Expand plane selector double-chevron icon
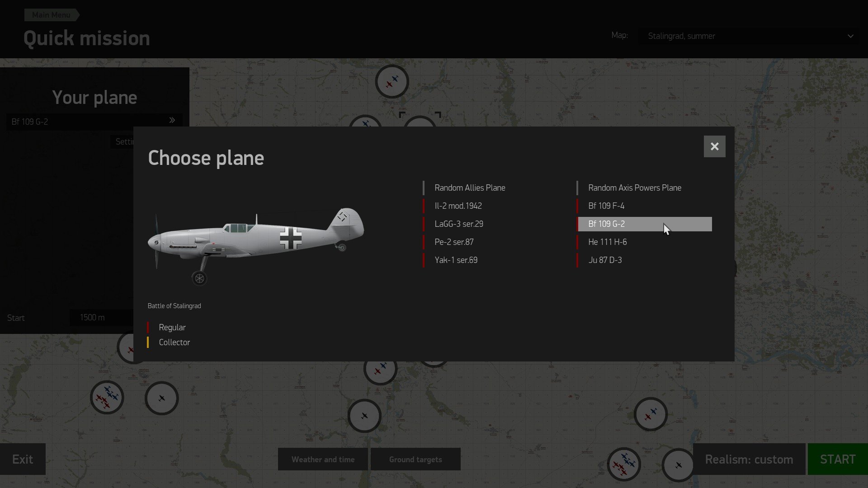 [x=172, y=120]
